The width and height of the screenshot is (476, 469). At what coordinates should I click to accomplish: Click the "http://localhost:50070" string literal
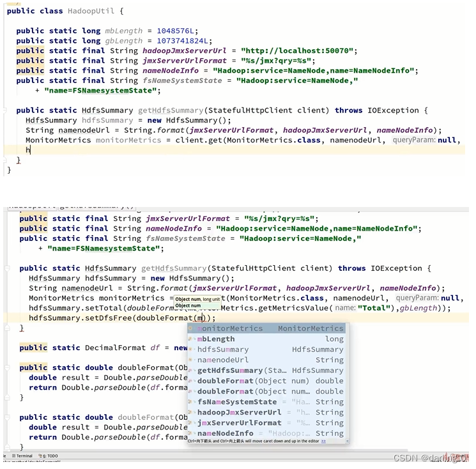(297, 50)
